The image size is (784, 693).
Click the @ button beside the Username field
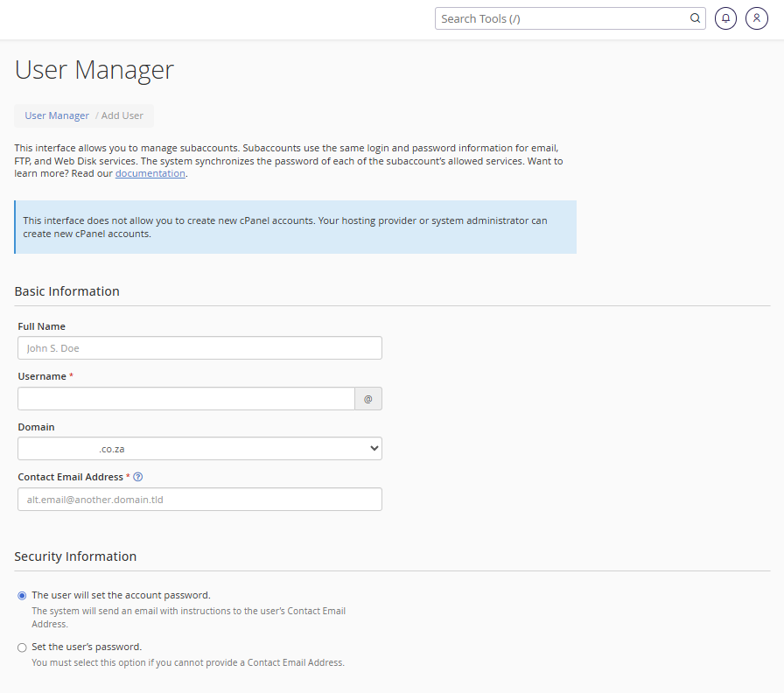pos(368,398)
